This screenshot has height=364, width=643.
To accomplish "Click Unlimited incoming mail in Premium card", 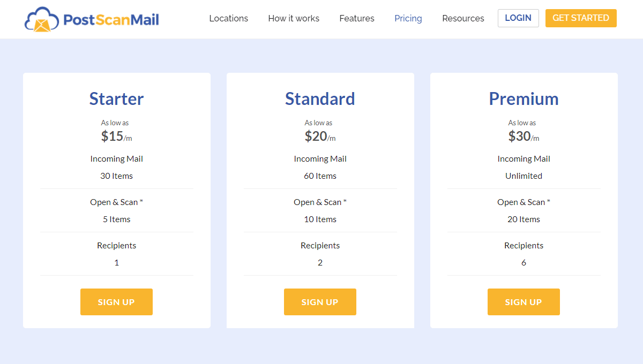I will pos(524,176).
